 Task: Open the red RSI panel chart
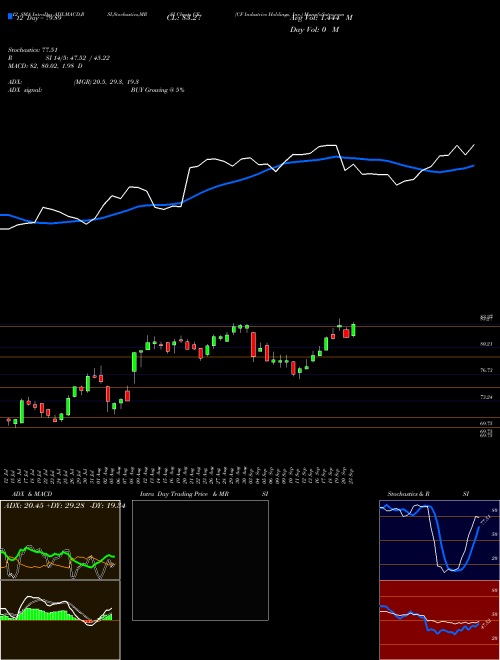tap(439, 620)
